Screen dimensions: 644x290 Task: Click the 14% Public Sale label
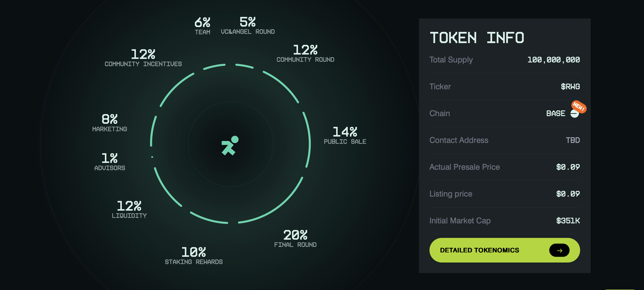coord(345,135)
